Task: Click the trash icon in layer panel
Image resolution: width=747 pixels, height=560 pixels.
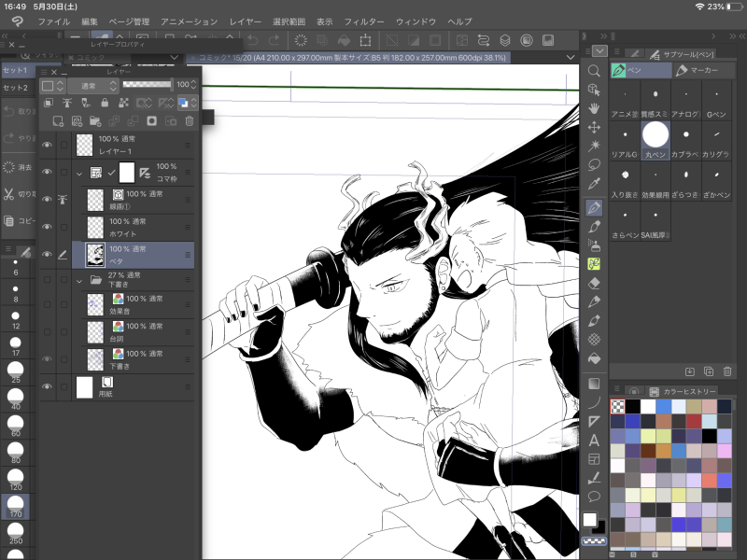Action: coord(190,120)
